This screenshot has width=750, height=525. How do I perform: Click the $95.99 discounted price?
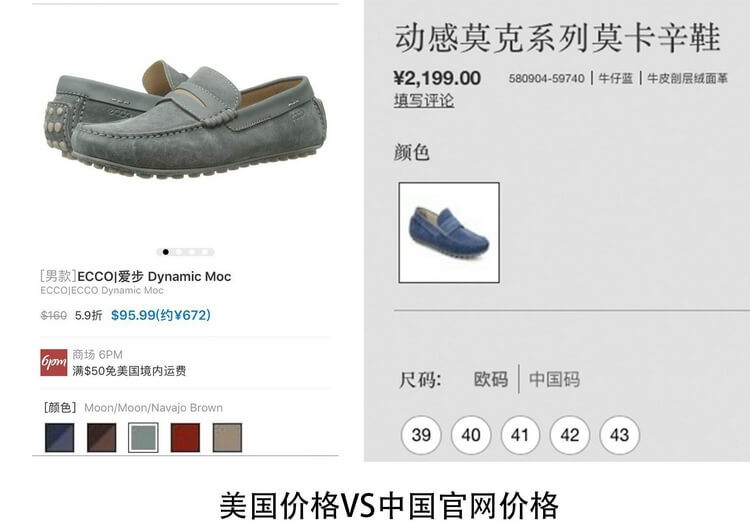click(161, 315)
